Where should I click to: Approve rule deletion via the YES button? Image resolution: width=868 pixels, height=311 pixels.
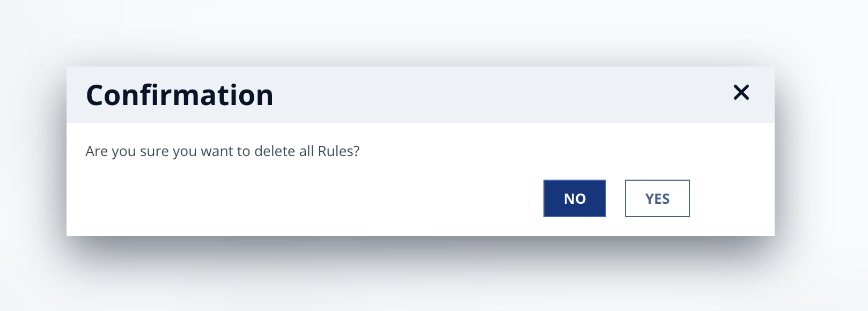click(x=657, y=198)
